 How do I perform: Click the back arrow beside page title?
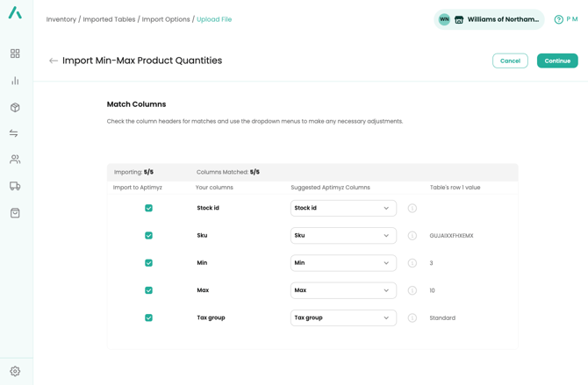54,61
